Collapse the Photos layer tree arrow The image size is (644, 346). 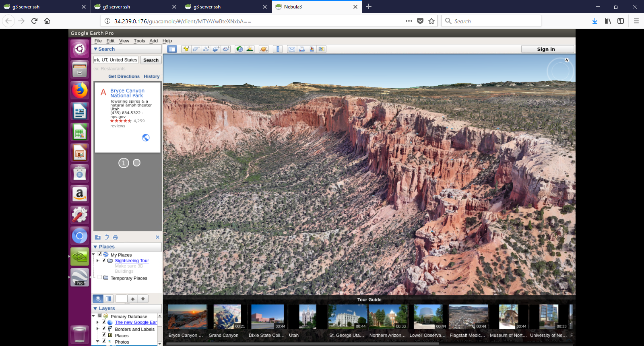point(97,341)
